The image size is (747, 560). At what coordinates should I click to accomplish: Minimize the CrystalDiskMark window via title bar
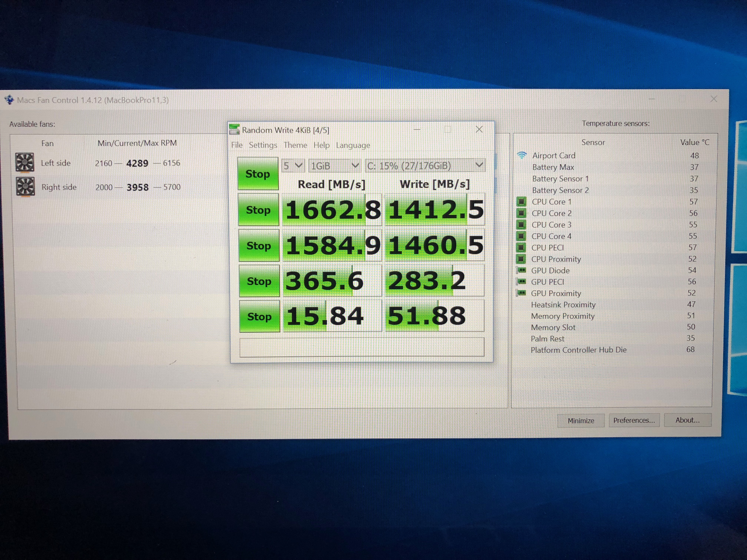click(417, 129)
